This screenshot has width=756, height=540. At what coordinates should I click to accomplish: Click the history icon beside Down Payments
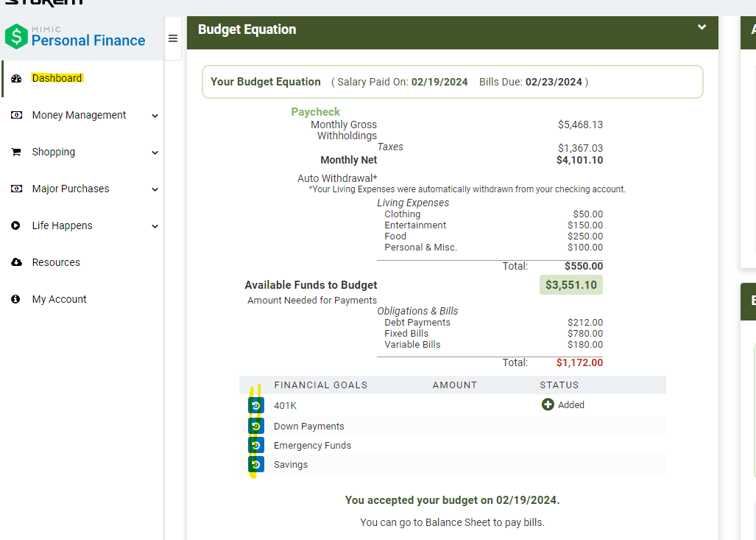coord(256,426)
